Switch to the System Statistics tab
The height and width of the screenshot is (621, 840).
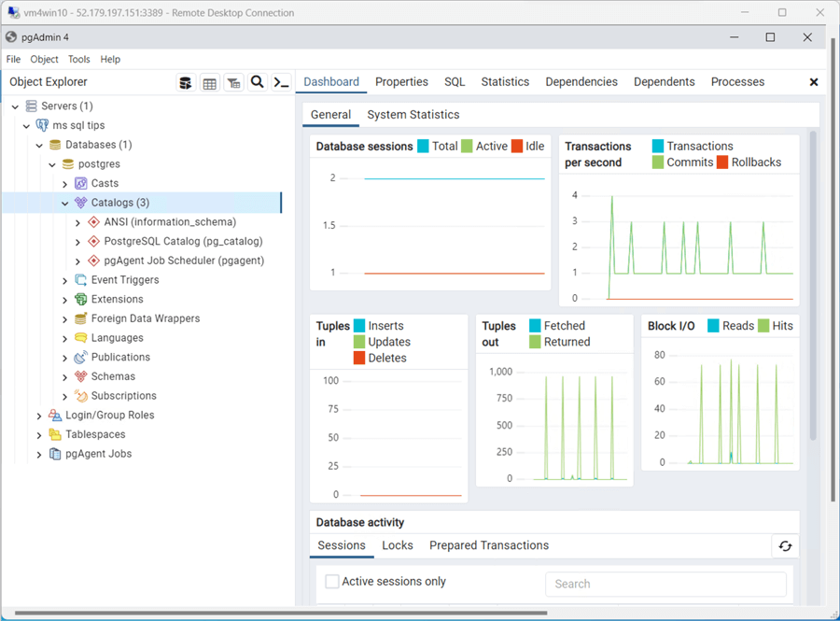[x=413, y=115]
